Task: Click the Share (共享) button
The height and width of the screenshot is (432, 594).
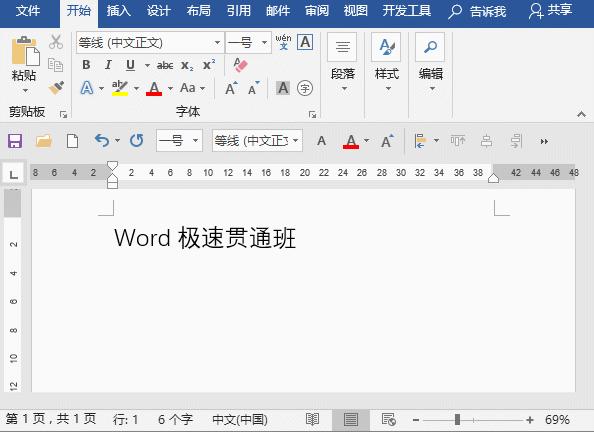Action: [x=550, y=11]
